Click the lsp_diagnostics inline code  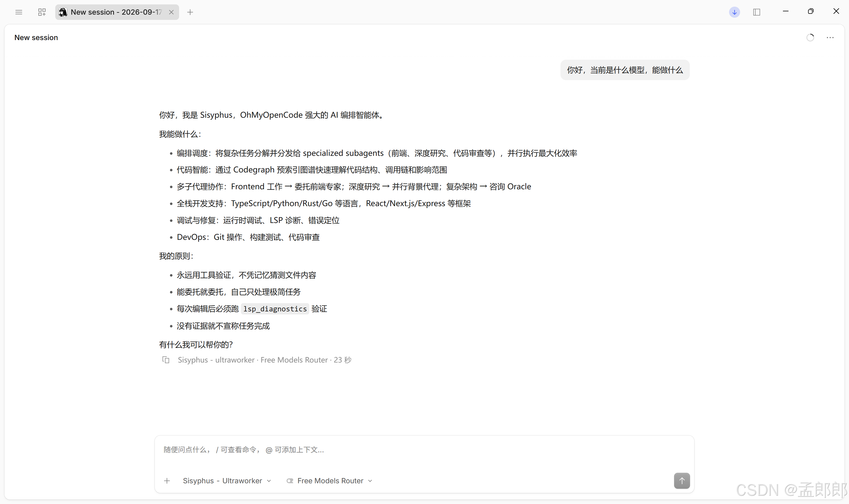pyautogui.click(x=275, y=309)
